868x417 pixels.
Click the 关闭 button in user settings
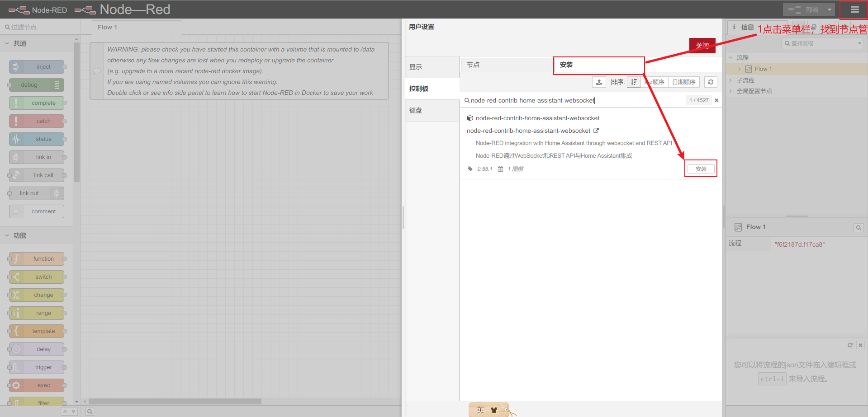702,46
